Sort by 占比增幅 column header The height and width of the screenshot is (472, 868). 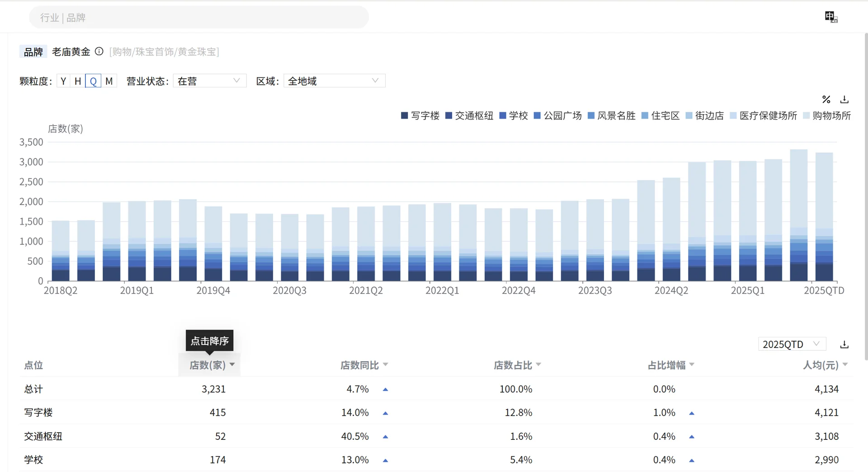pyautogui.click(x=671, y=365)
